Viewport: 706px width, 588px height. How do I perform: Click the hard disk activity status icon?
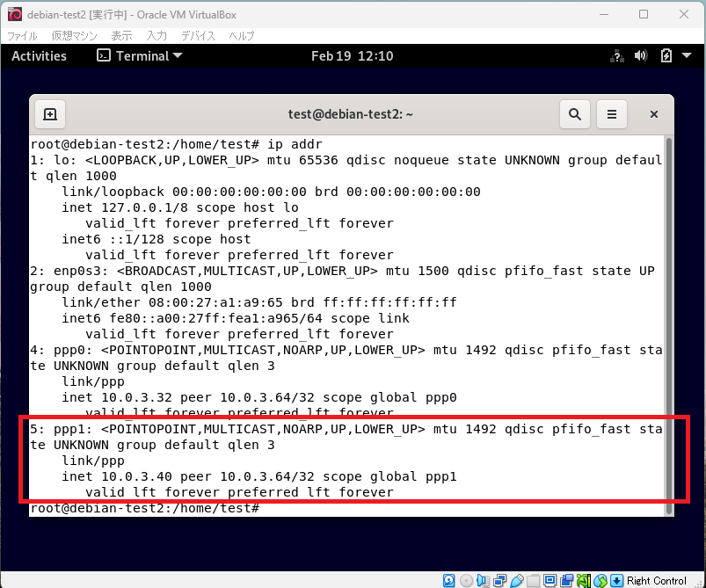(x=449, y=580)
